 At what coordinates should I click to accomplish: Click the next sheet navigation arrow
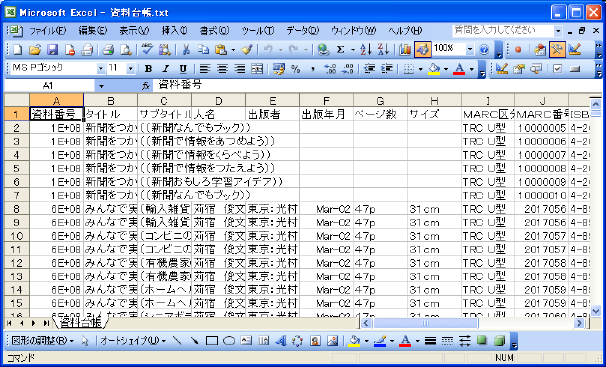34,323
